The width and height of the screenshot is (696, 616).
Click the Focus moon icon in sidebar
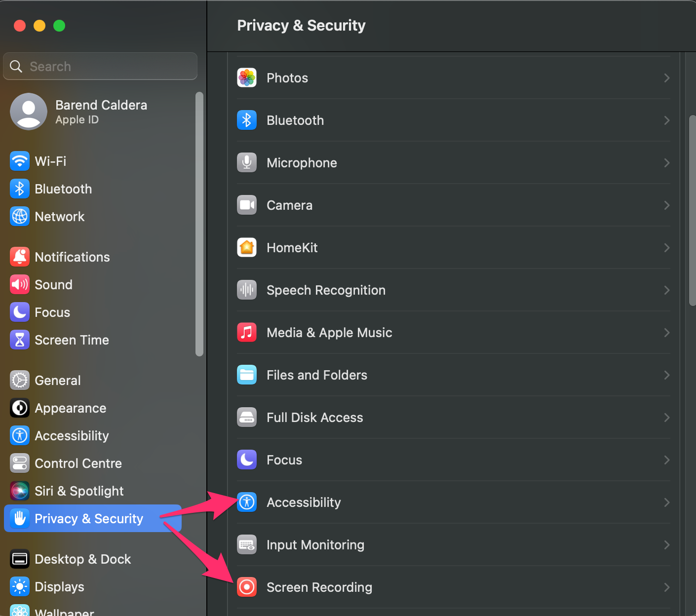pyautogui.click(x=20, y=312)
